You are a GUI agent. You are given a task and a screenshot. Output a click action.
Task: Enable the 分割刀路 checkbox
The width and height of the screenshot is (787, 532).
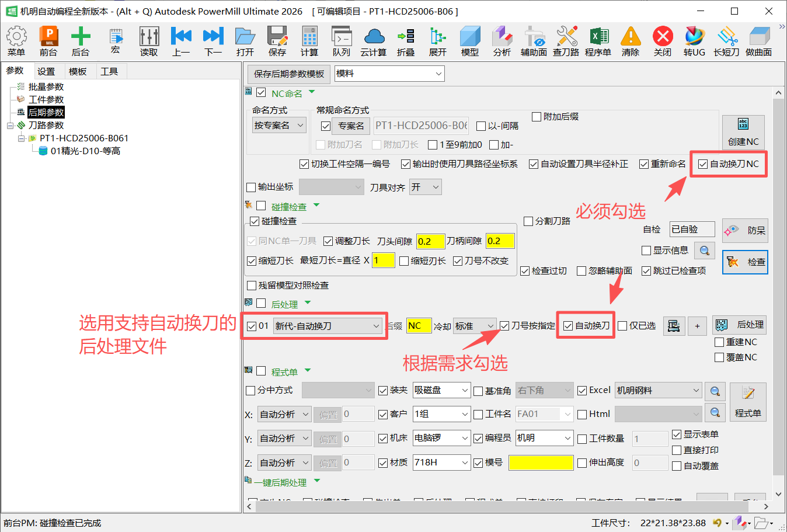(x=528, y=221)
